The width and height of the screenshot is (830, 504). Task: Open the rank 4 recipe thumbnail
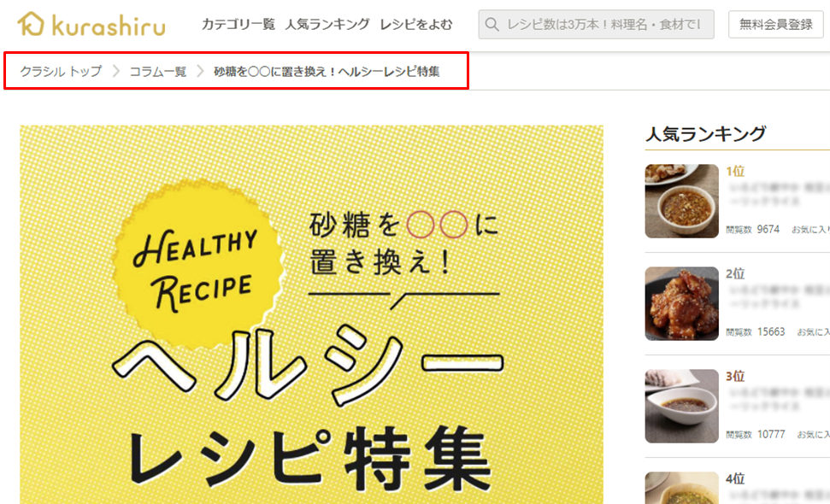pos(682,488)
